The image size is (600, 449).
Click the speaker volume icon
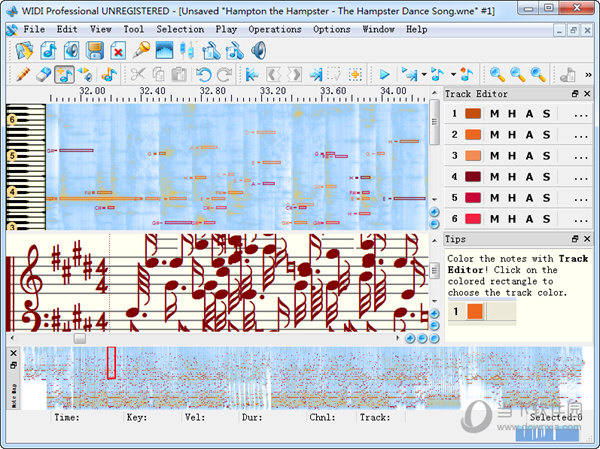(x=259, y=51)
